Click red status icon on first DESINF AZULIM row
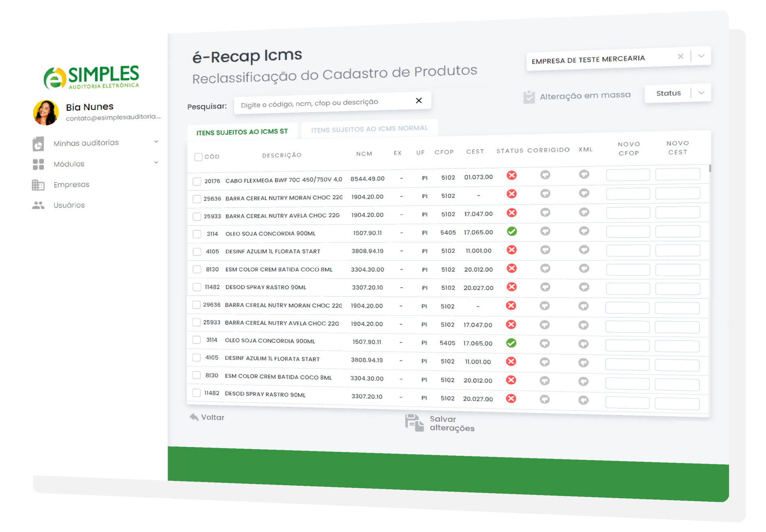This screenshot has width=766, height=532. click(x=512, y=250)
